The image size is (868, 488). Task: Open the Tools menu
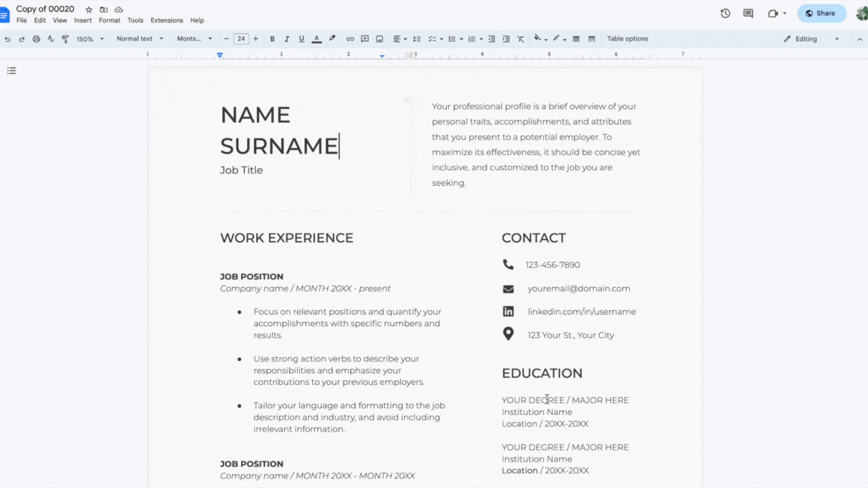[x=135, y=20]
